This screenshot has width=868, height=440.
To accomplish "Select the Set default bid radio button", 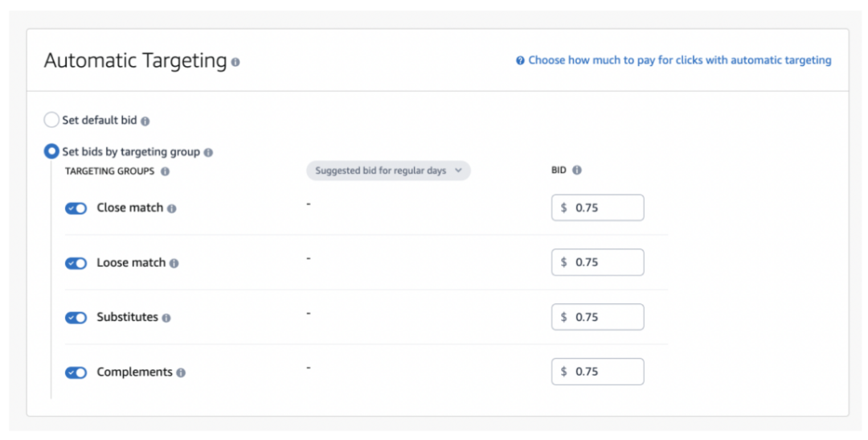I will [x=51, y=121].
